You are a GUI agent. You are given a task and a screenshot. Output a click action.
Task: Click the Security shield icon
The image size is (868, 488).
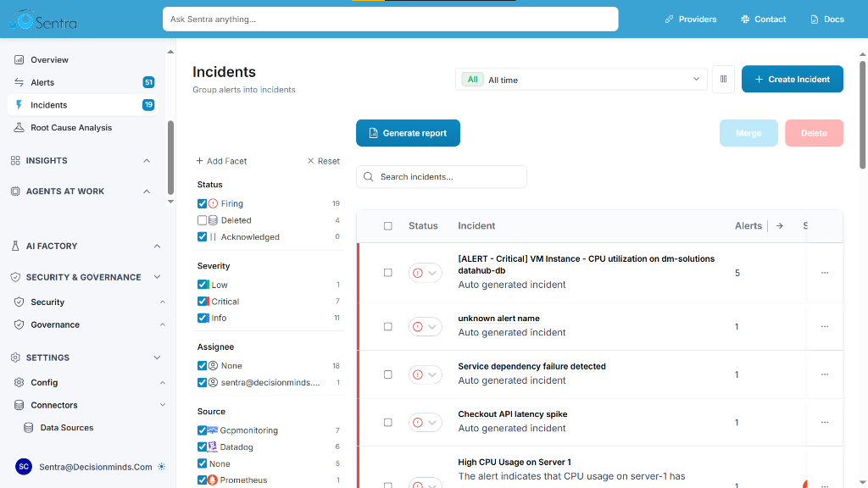click(x=19, y=302)
